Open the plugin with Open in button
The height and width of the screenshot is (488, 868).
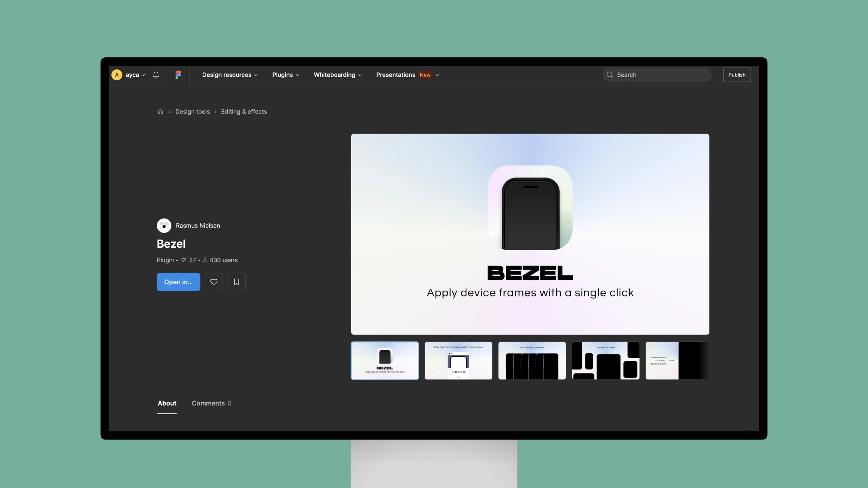click(178, 281)
